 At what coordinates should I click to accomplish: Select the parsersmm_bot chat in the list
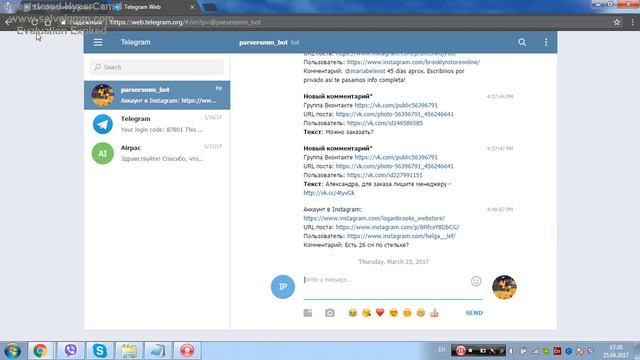point(157,95)
